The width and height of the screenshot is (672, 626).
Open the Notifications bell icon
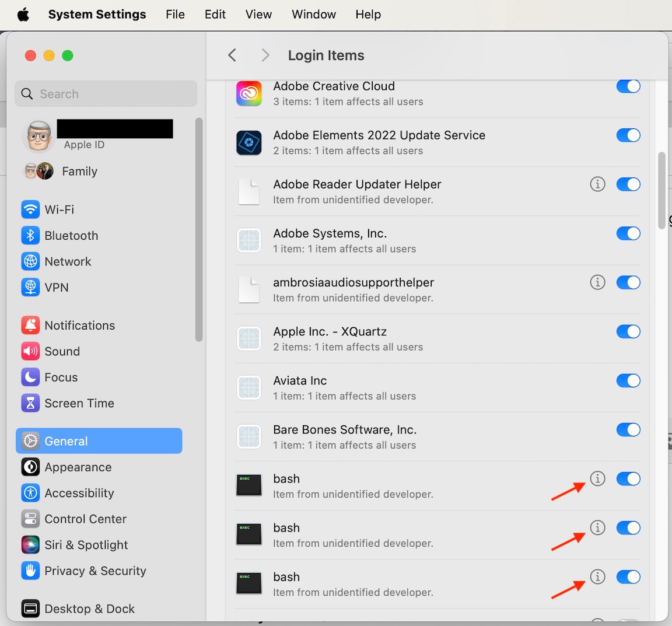[x=30, y=326]
